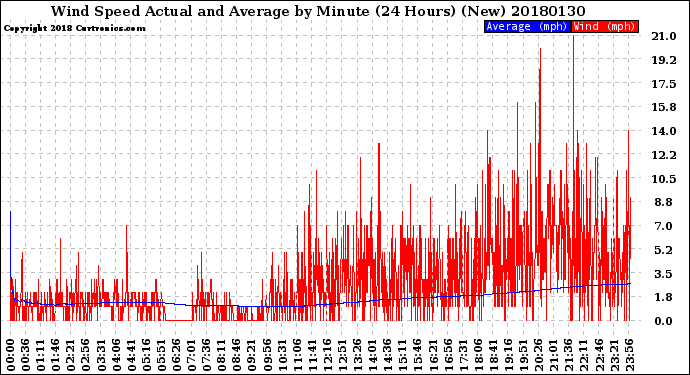Click the 8.8 y-axis label

(664, 202)
